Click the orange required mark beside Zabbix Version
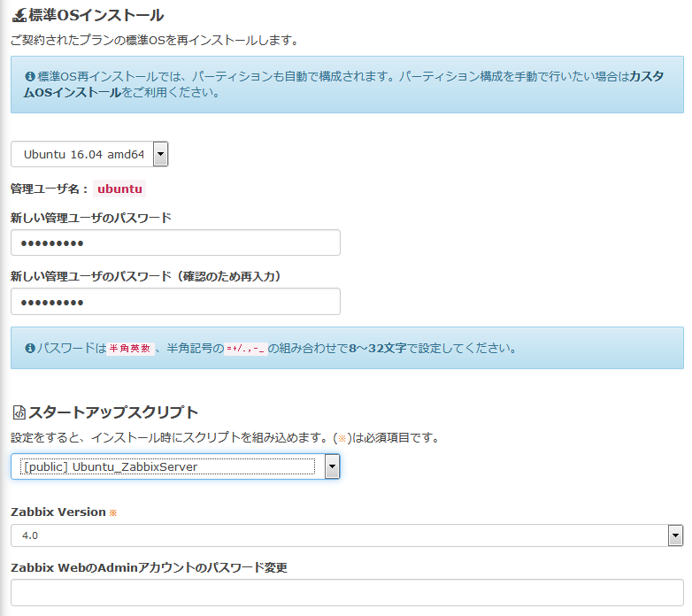 click(x=112, y=512)
